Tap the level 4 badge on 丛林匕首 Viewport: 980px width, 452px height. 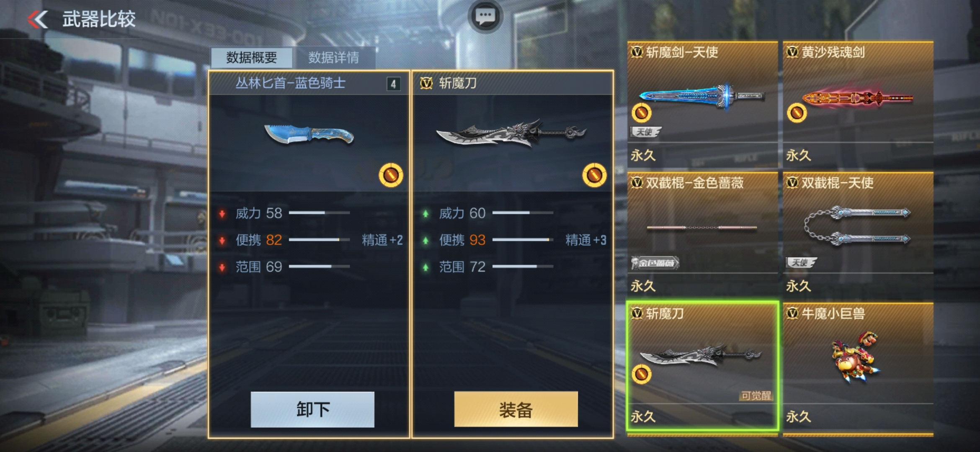pyautogui.click(x=393, y=84)
